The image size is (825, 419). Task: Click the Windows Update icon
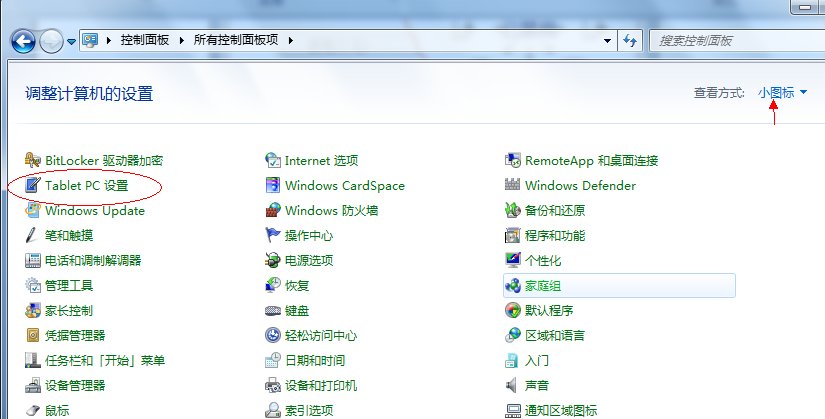(33, 210)
